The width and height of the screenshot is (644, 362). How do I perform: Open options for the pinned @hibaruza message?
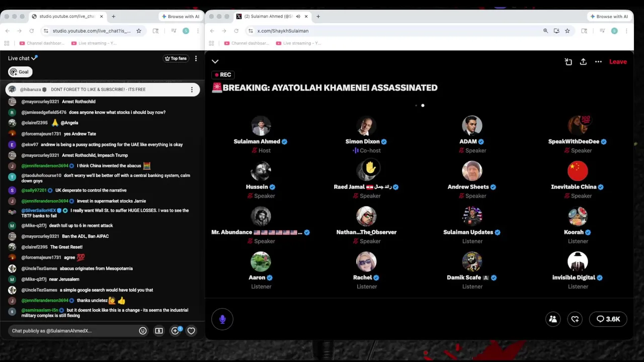[192, 89]
